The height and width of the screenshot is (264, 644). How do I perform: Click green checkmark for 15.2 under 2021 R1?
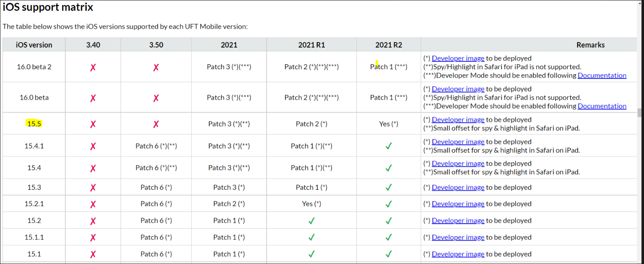(311, 221)
